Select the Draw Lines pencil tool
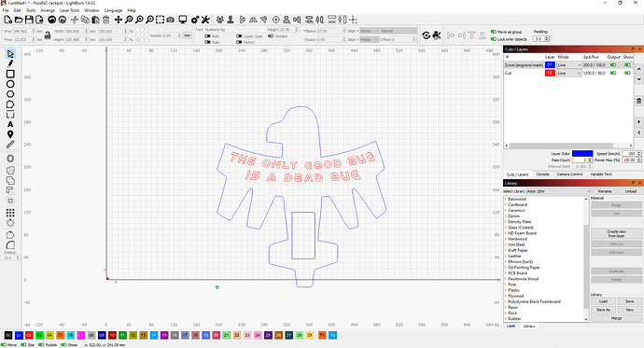The height and width of the screenshot is (348, 644). pyautogui.click(x=10, y=63)
